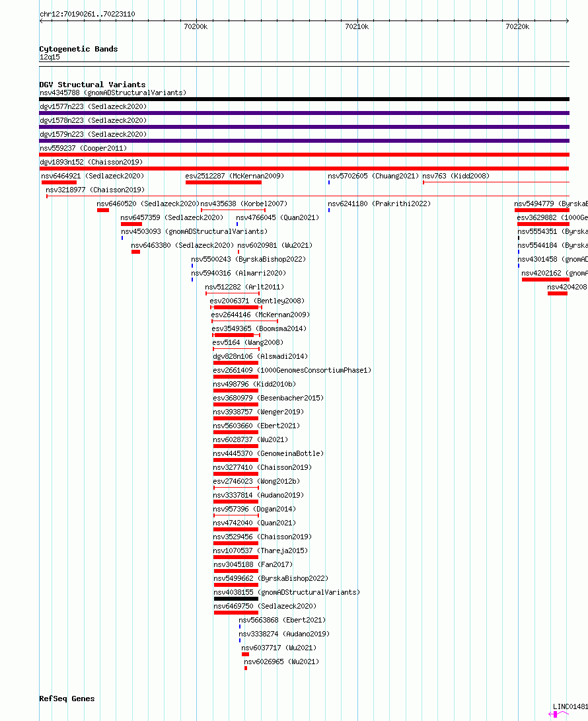The height and width of the screenshot is (721, 588).
Task: Click nsv1070537 Thareja2015 label
Action: tap(261, 550)
